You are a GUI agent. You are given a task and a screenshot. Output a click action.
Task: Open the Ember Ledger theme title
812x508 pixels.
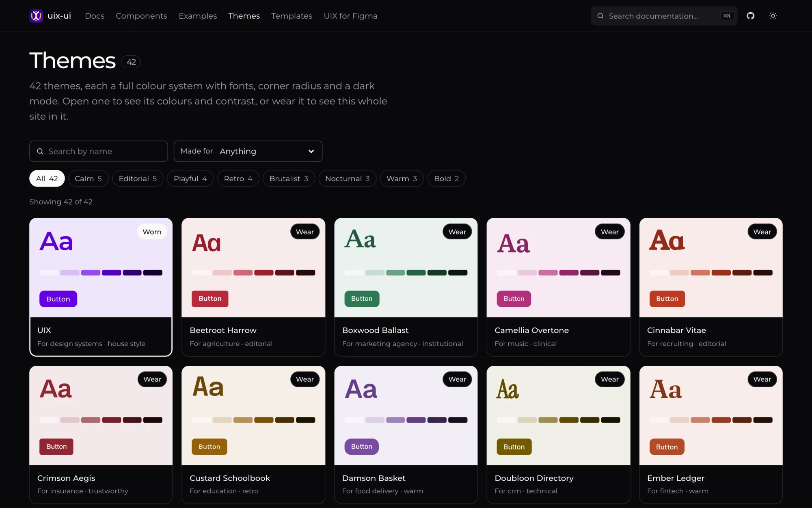click(676, 478)
